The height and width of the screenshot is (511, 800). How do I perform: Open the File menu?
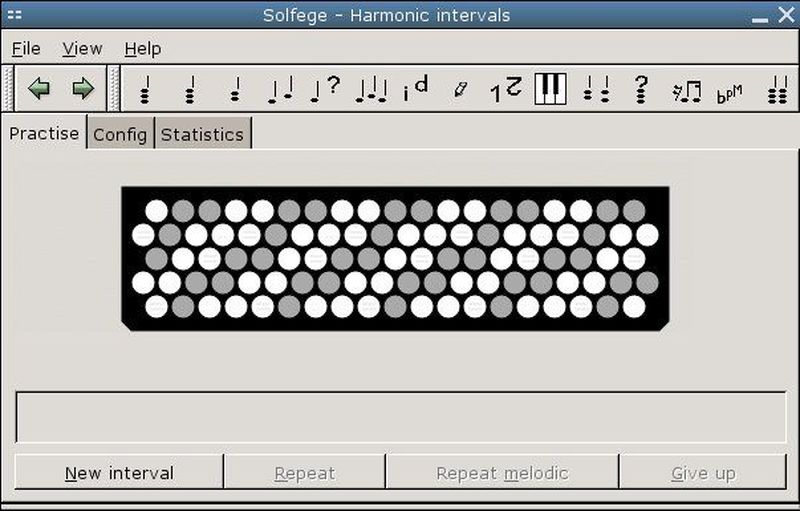tap(26, 48)
